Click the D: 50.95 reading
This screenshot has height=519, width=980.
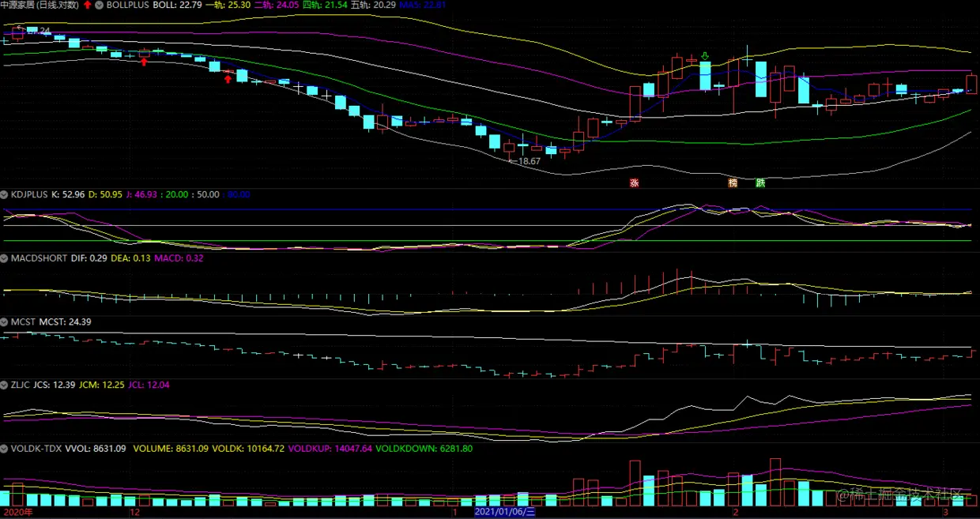(105, 194)
